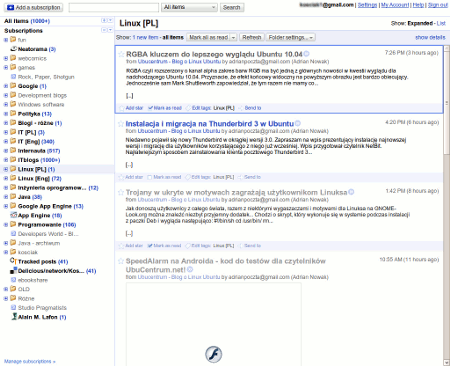Click the Google folder icon
The image size is (450, 366).
[13, 86]
